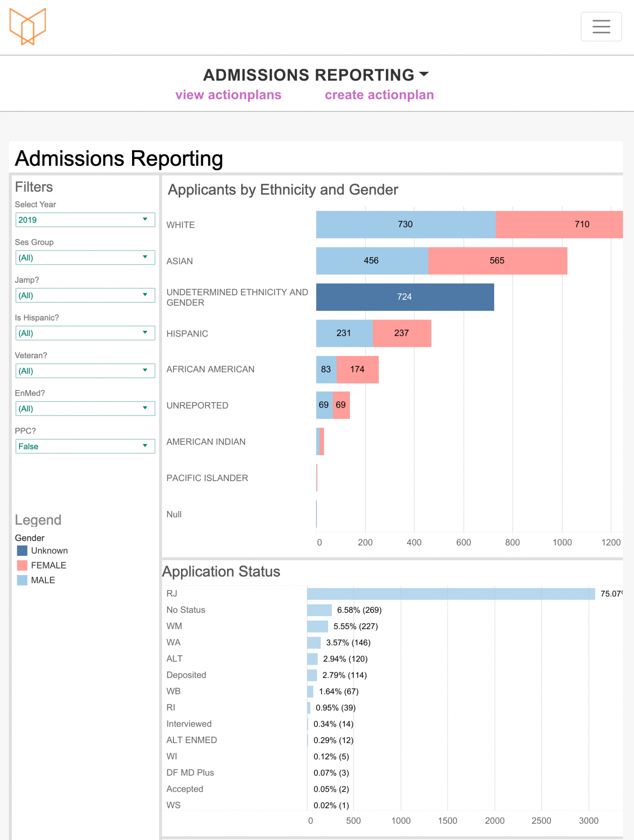Click the 'AMERICAN INDIAN' row label
Screen dimensions: 634x840
[x=206, y=442]
